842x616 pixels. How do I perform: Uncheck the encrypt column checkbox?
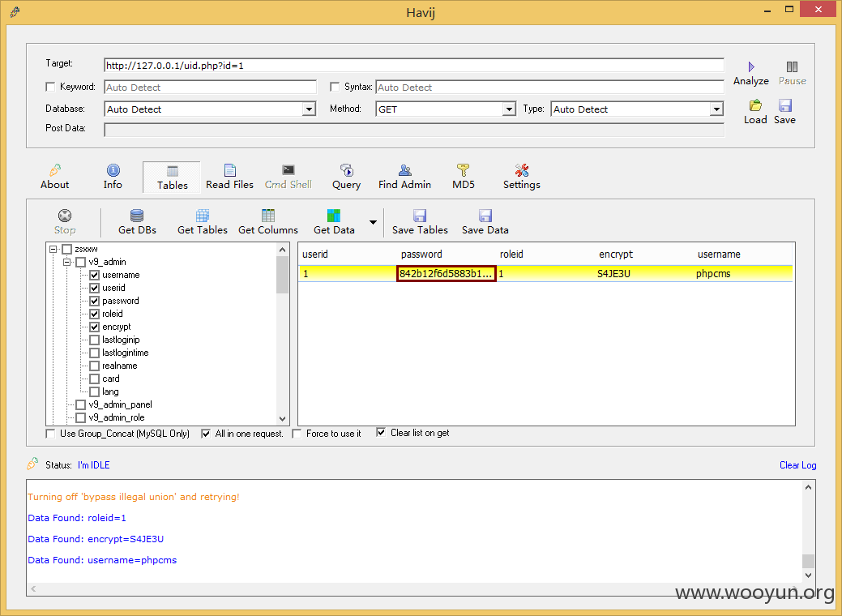[95, 327]
